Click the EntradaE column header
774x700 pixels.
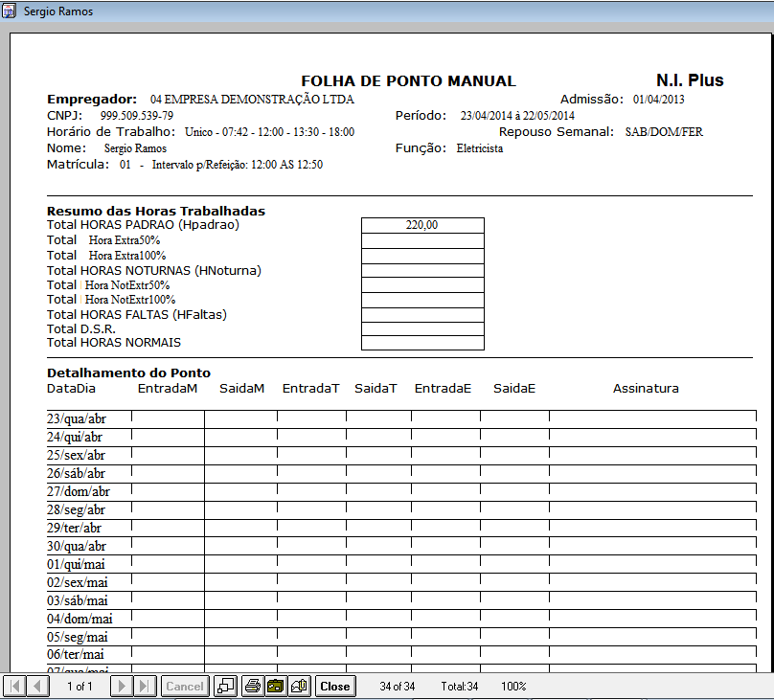443,388
